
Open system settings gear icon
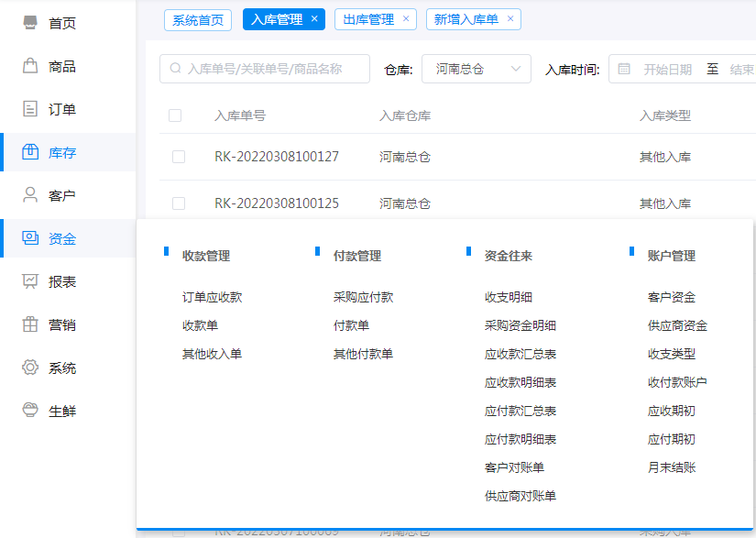click(x=30, y=368)
